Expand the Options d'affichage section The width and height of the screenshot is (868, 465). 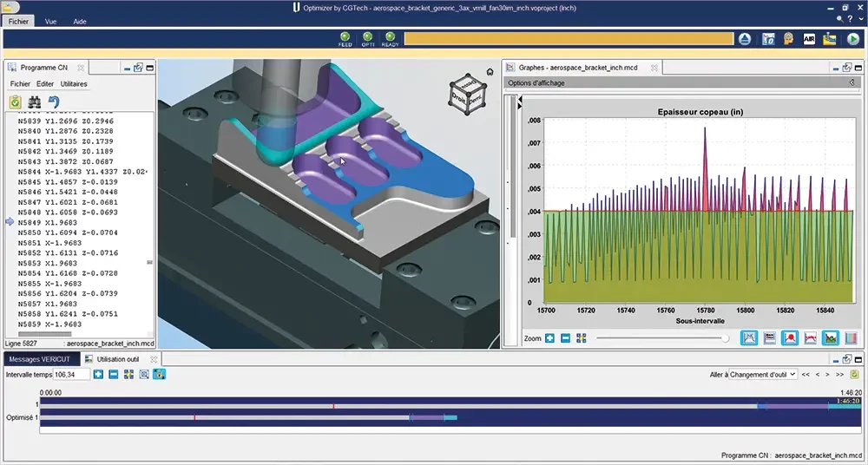coord(852,82)
